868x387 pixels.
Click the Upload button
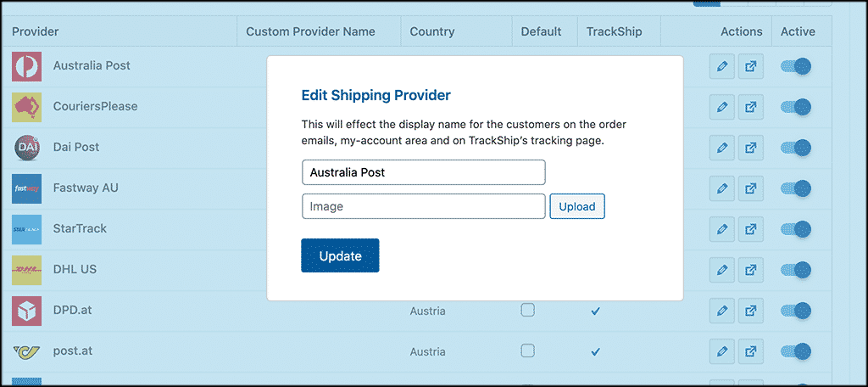click(x=577, y=206)
